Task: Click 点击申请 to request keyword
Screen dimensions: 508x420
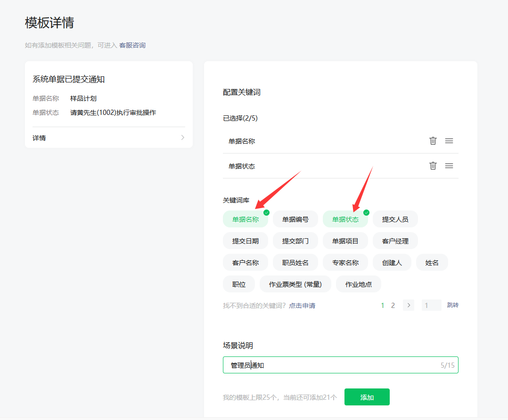Action: [x=302, y=306]
